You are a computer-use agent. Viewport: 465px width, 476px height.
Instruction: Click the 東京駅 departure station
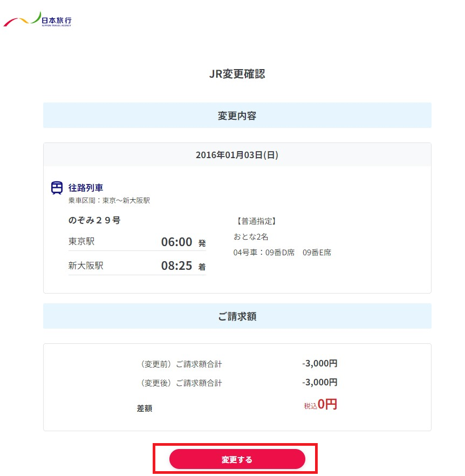81,241
